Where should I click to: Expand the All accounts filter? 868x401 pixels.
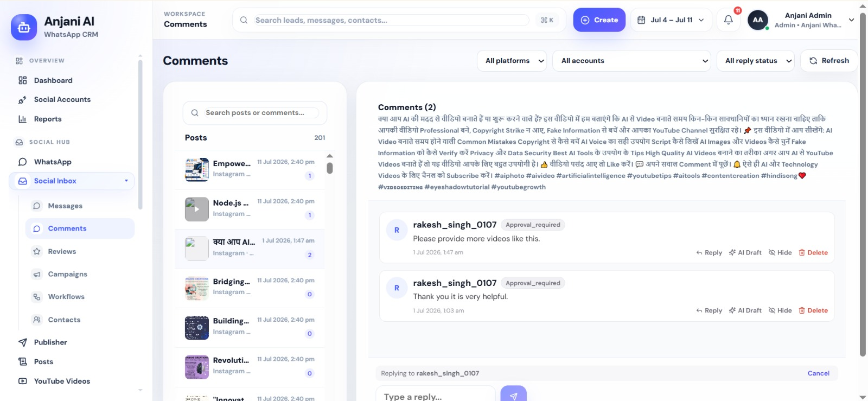point(631,61)
